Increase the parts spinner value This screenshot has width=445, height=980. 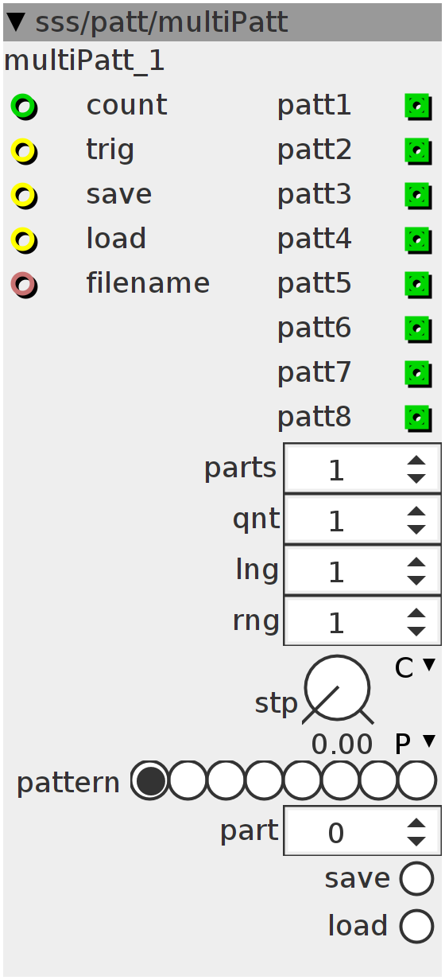[416, 461]
